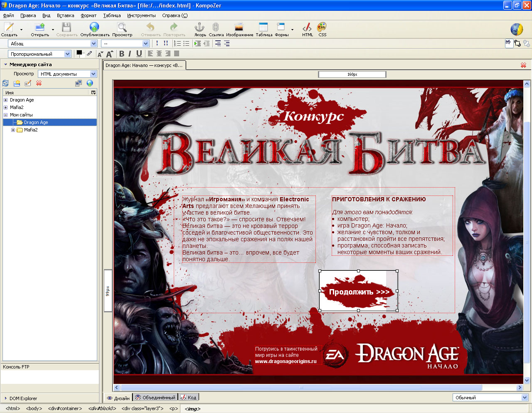
Task: Switch to the Код source view tab
Action: point(189,398)
